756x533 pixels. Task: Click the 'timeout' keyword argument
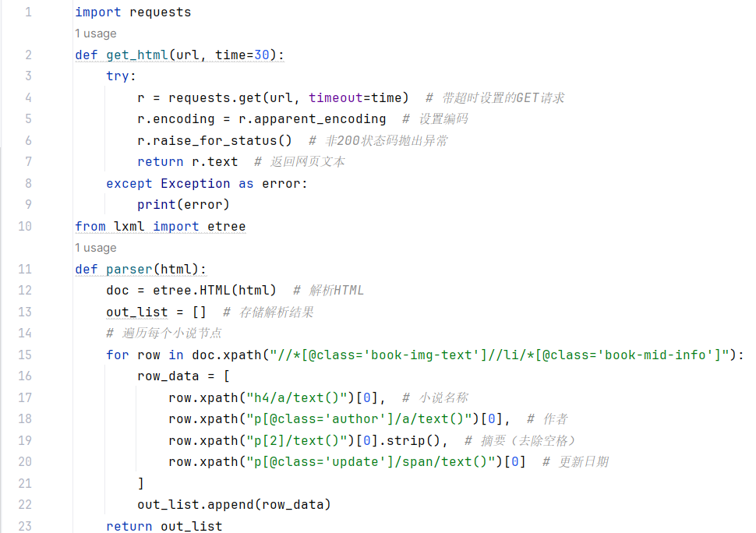click(x=336, y=98)
